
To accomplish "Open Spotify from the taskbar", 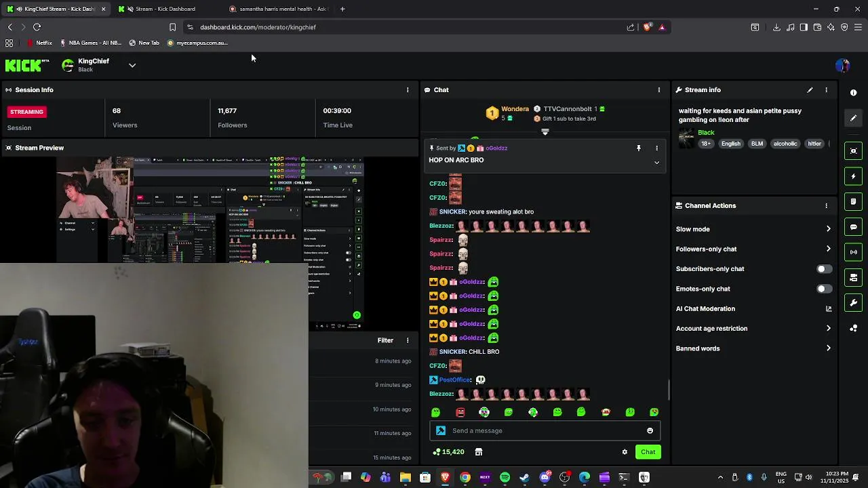I will click(505, 477).
